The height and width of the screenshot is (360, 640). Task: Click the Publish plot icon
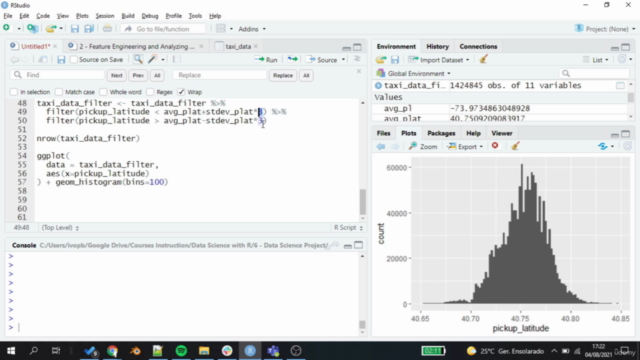603,146
